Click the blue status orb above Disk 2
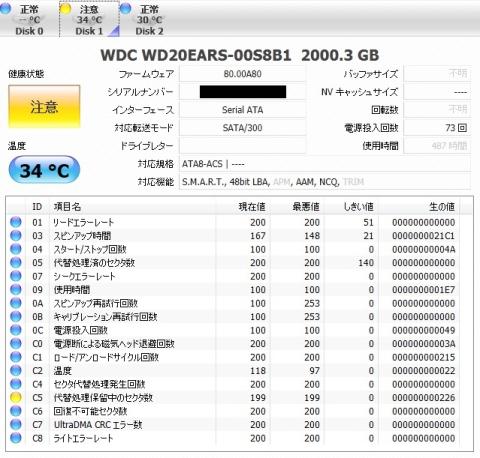 125,9
